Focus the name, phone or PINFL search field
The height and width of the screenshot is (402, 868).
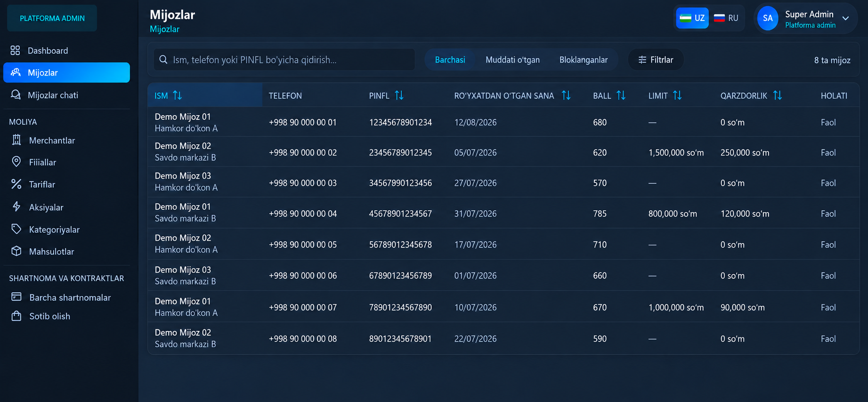(x=284, y=60)
